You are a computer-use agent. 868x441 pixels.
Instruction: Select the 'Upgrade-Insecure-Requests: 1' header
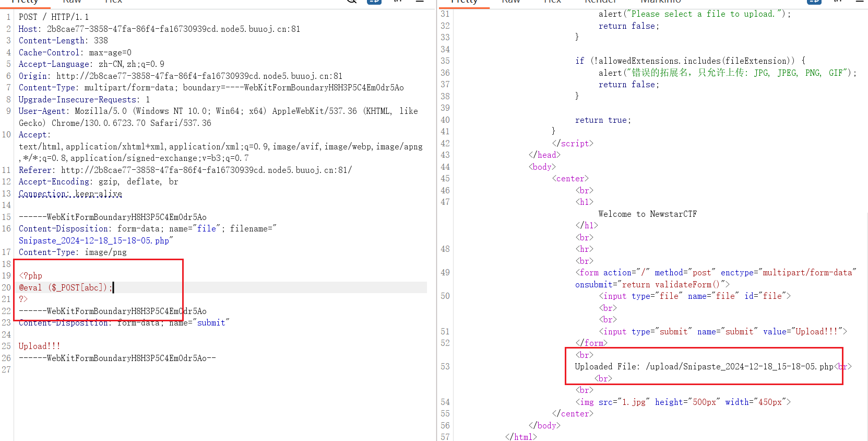(x=84, y=100)
